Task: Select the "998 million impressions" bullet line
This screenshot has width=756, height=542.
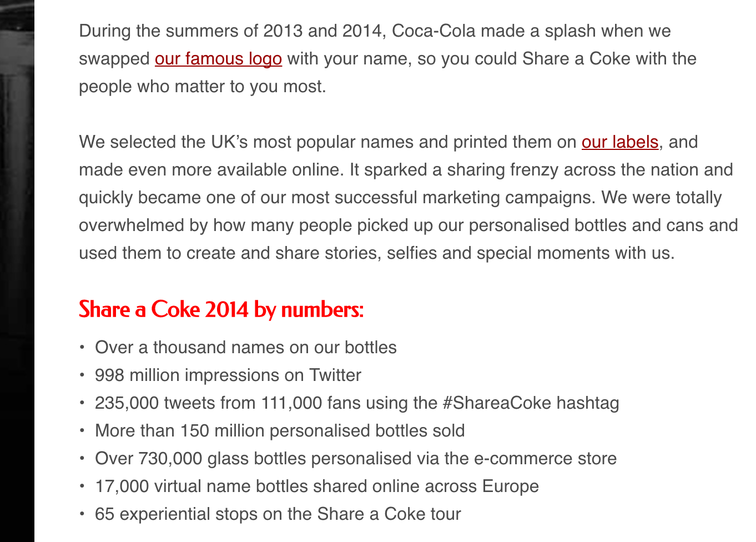Action: 228,375
